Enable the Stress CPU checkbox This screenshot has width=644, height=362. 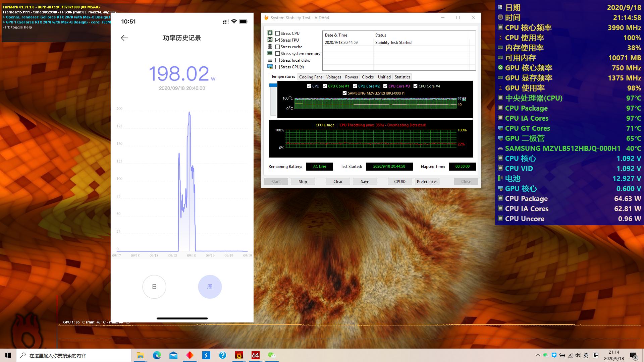click(278, 34)
